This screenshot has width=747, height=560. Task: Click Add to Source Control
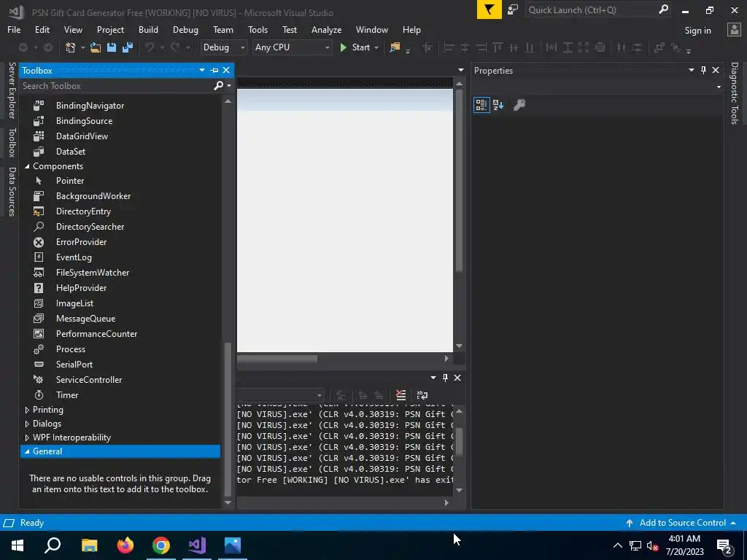[682, 522]
